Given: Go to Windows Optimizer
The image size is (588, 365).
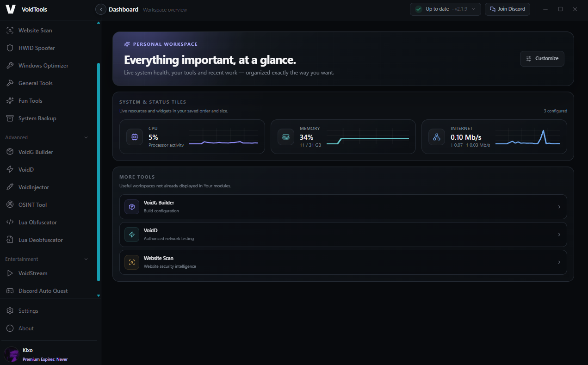Looking at the screenshot, I should coord(48,66).
